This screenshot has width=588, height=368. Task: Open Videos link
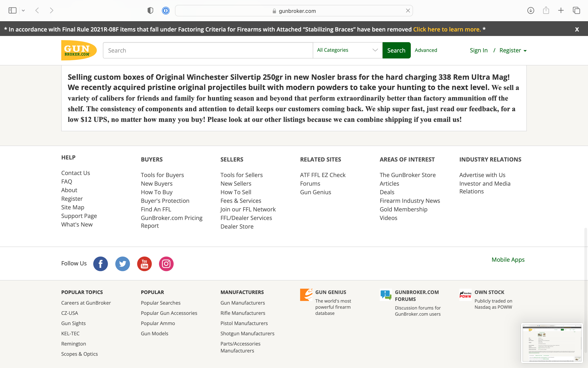(388, 218)
